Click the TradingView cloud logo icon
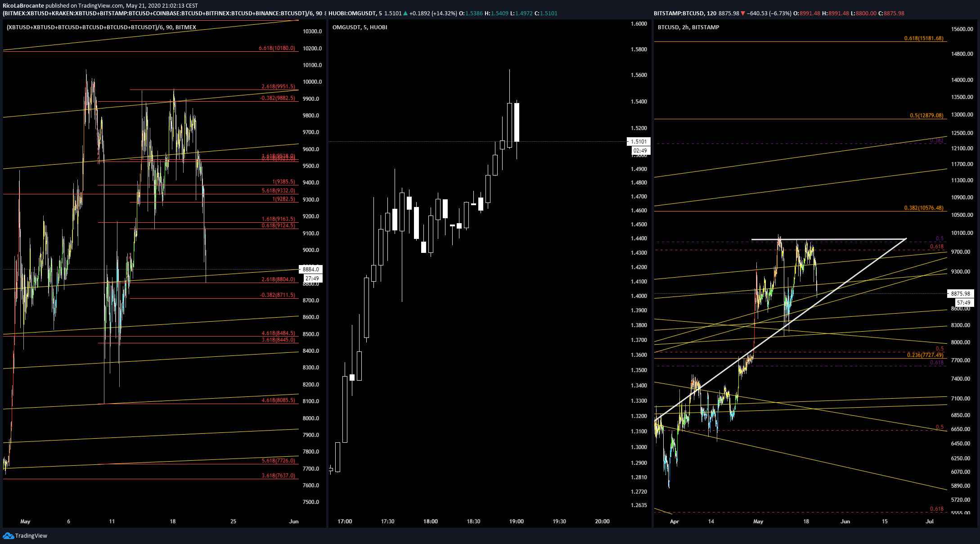Image resolution: width=980 pixels, height=544 pixels. (8, 535)
